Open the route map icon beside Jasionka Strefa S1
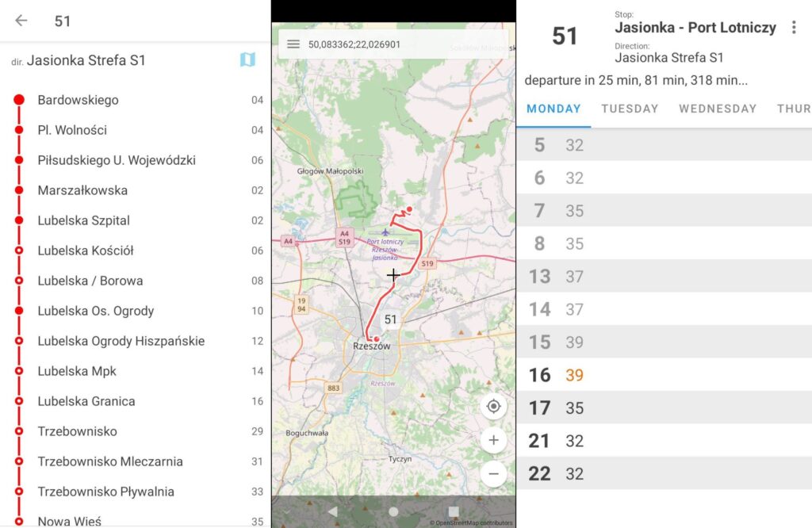Image resolution: width=812 pixels, height=528 pixels. click(247, 59)
